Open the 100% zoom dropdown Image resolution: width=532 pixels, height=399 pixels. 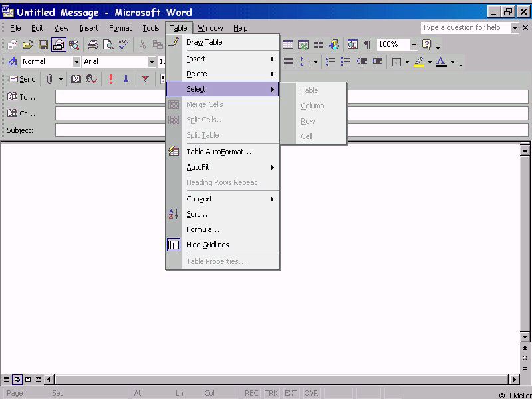pyautogui.click(x=414, y=45)
